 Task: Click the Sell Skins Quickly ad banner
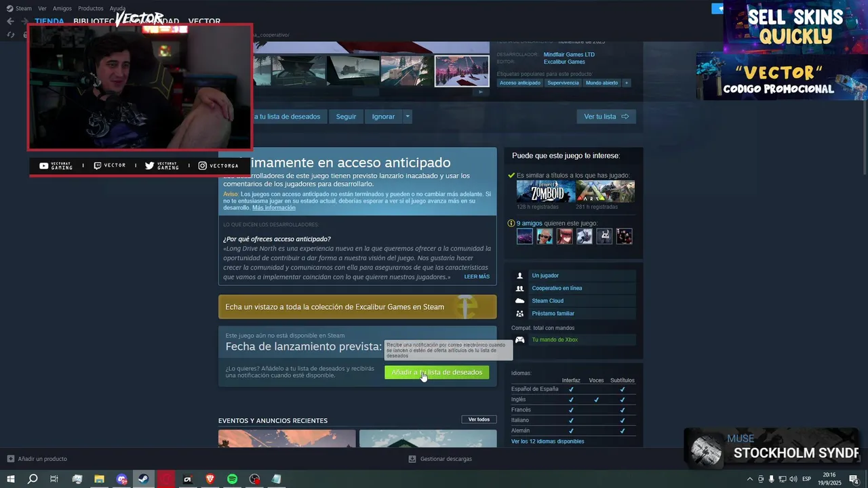click(x=795, y=26)
